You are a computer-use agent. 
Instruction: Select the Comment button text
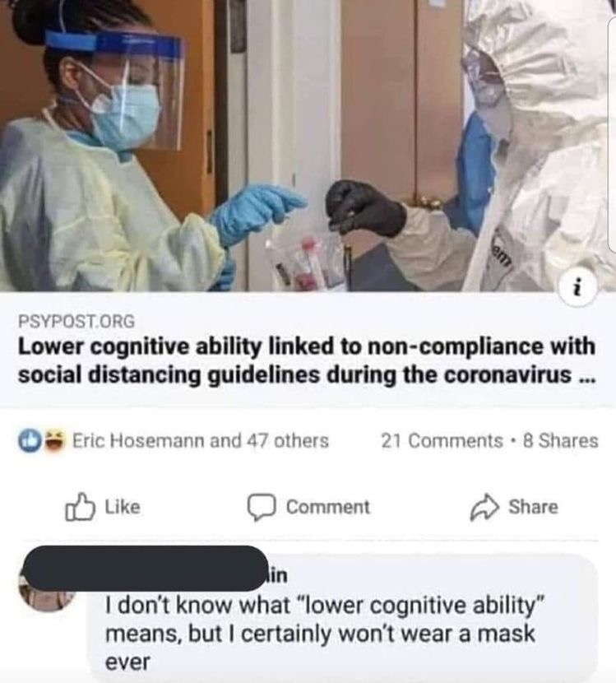tap(328, 507)
